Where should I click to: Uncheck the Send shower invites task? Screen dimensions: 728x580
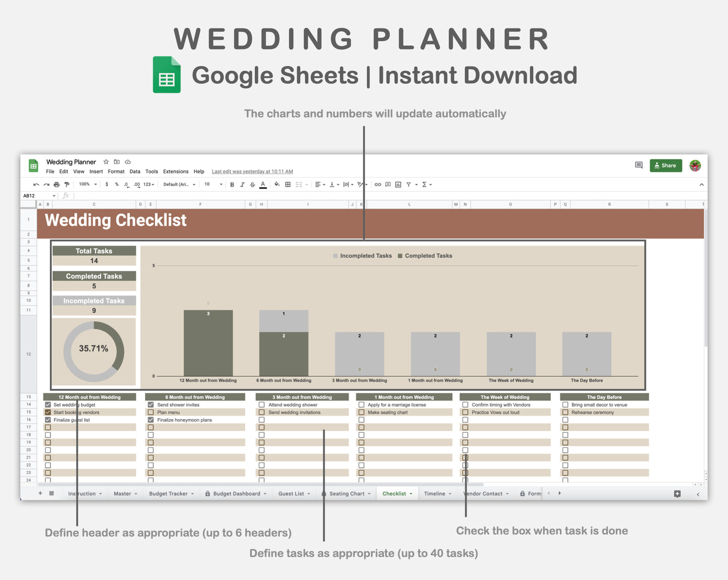click(150, 404)
